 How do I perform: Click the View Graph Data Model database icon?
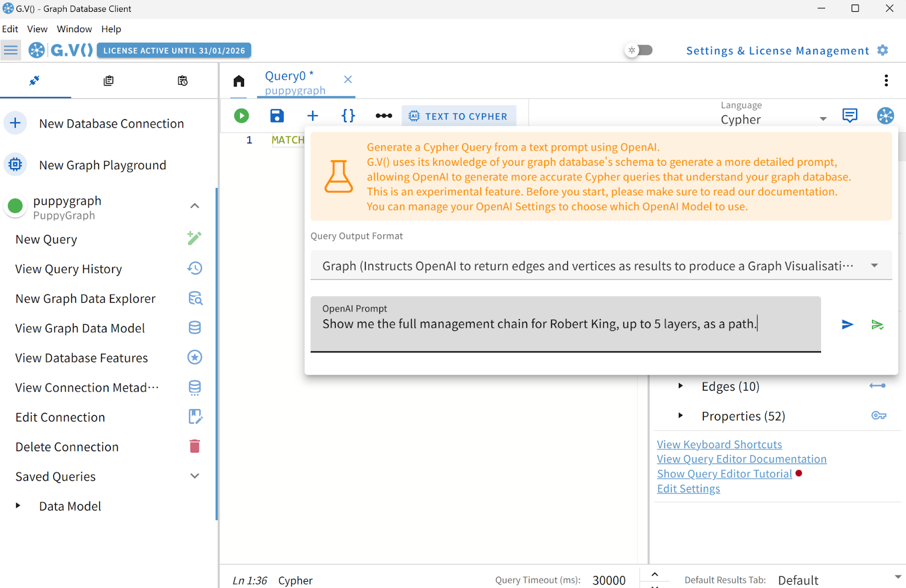pyautogui.click(x=195, y=328)
